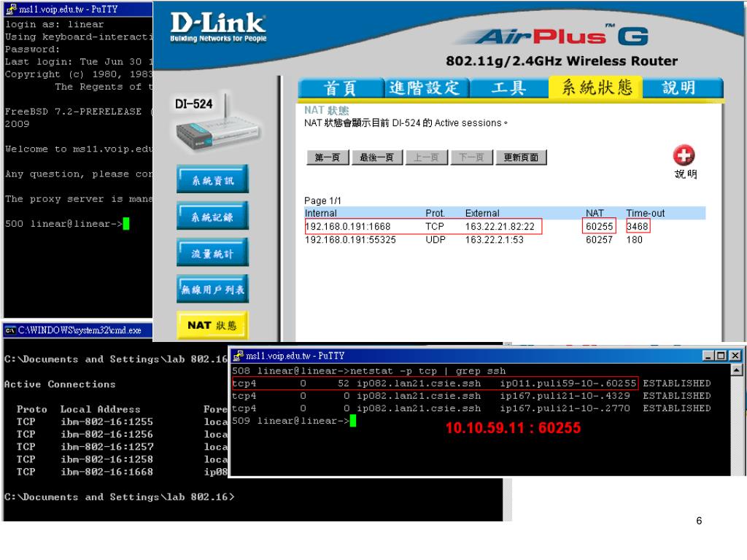This screenshot has height=560, width=747.
Task: Refresh with 更新頁面 button
Action: (x=521, y=157)
